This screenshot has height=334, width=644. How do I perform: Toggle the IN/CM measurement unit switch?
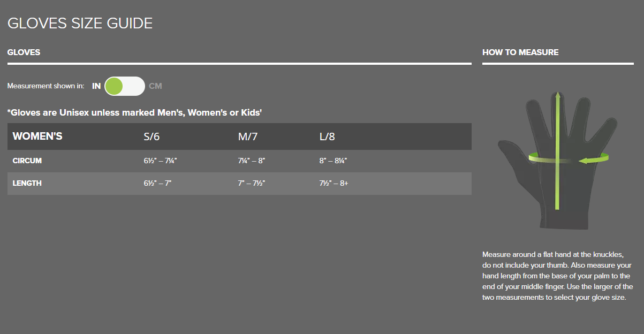coord(125,86)
